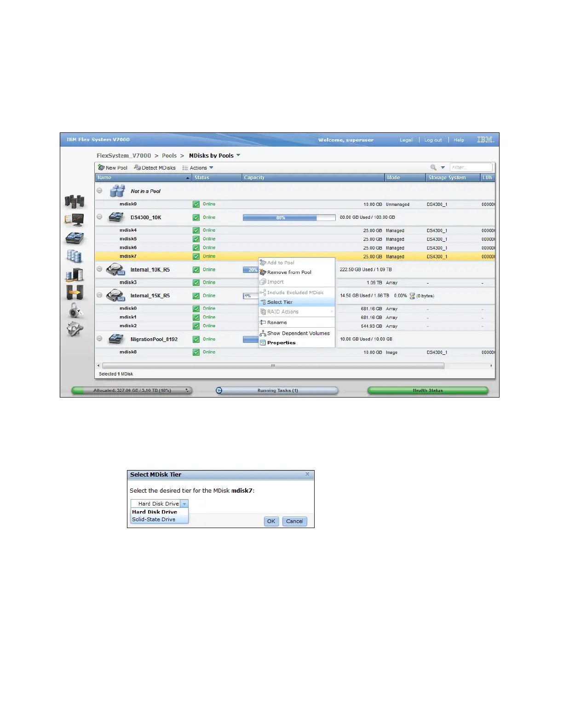
Task: Select the mdisk4 row
Action: point(295,230)
